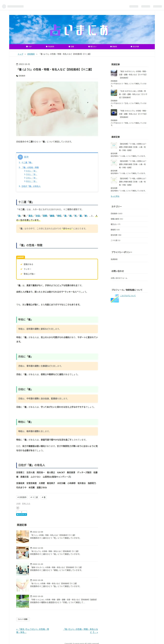Open the 四柱推命 (102) category
This screenshot has height=644, width=164.
[117, 213]
